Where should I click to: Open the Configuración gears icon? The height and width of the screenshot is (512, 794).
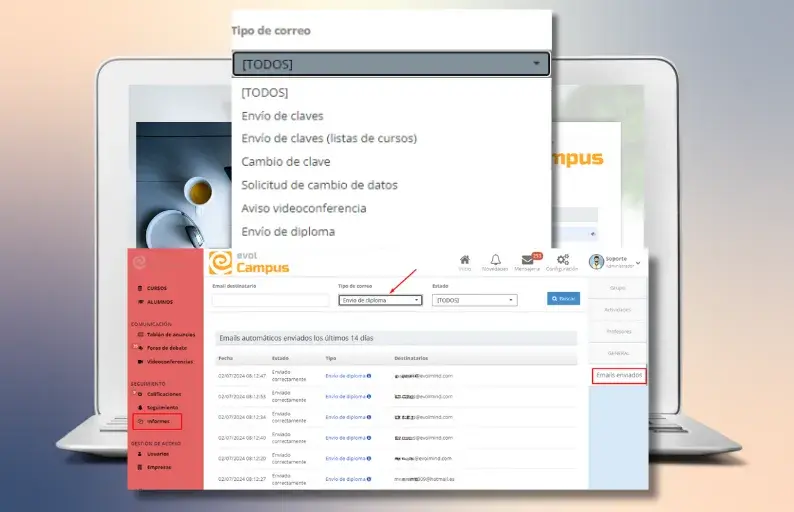(563, 260)
